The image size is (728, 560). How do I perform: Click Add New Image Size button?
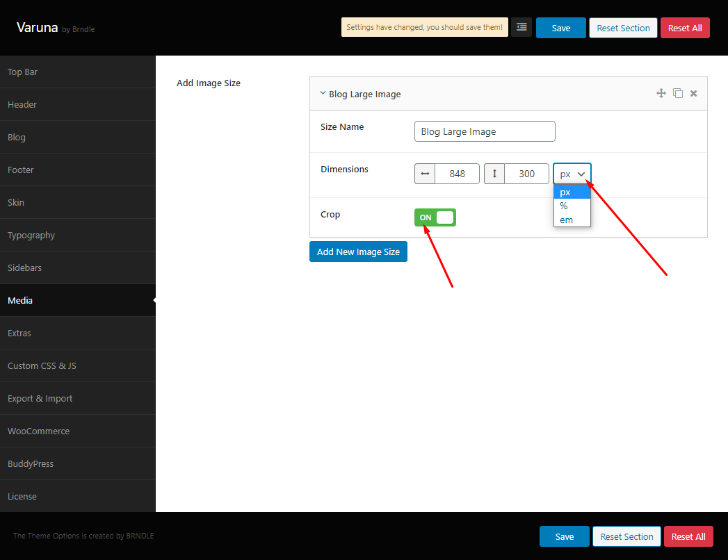[x=358, y=252]
